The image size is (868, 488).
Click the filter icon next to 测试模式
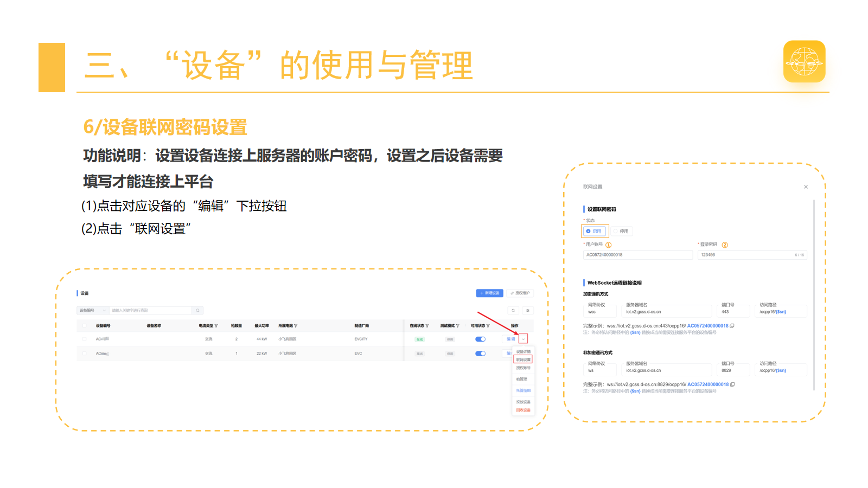tap(457, 326)
